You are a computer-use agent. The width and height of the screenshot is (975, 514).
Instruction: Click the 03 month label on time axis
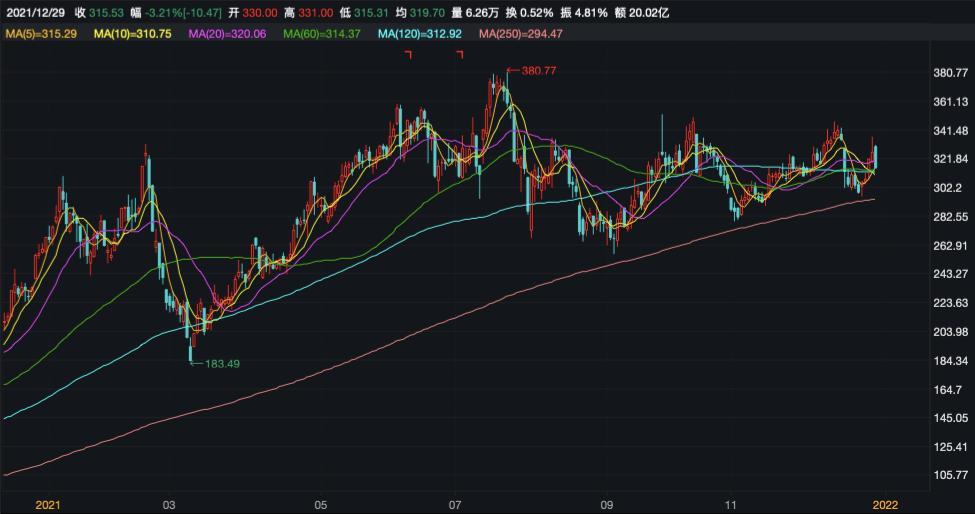coord(170,505)
